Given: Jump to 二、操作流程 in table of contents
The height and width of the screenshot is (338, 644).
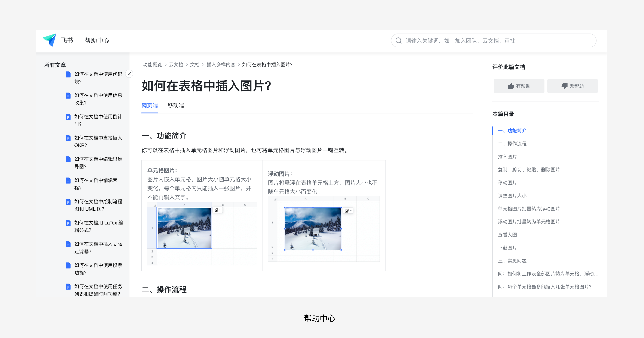Looking at the screenshot, I should [x=512, y=144].
